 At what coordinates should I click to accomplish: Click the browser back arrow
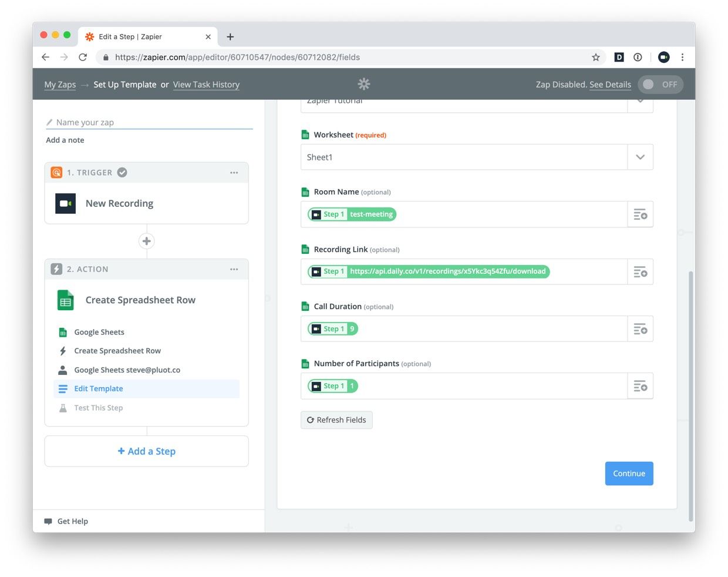point(45,57)
